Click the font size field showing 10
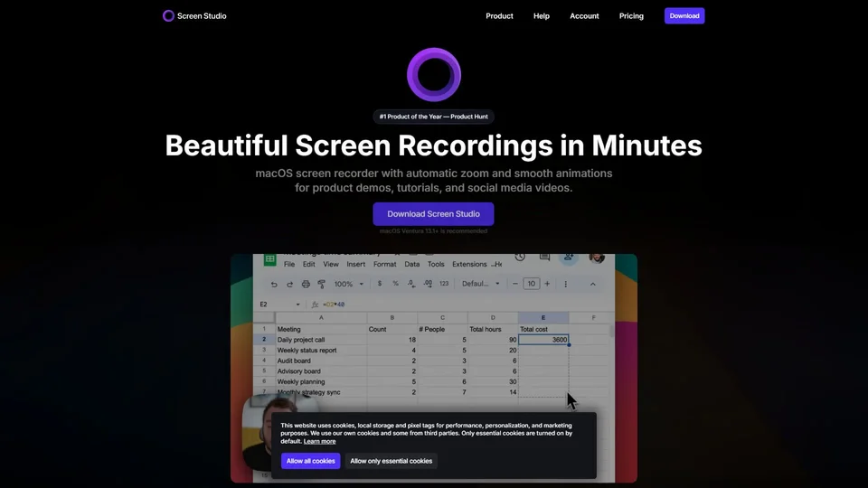868x488 pixels. [531, 284]
